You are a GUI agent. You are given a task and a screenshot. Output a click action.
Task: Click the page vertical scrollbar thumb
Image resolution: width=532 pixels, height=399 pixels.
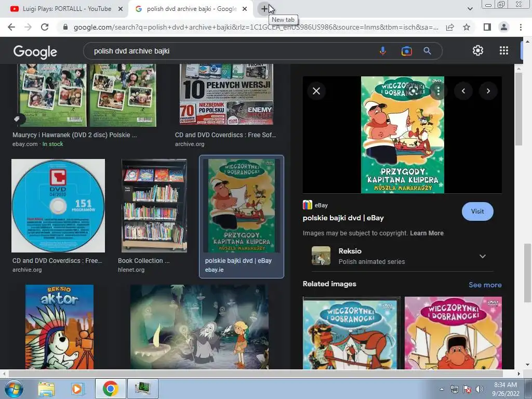[x=527, y=272]
